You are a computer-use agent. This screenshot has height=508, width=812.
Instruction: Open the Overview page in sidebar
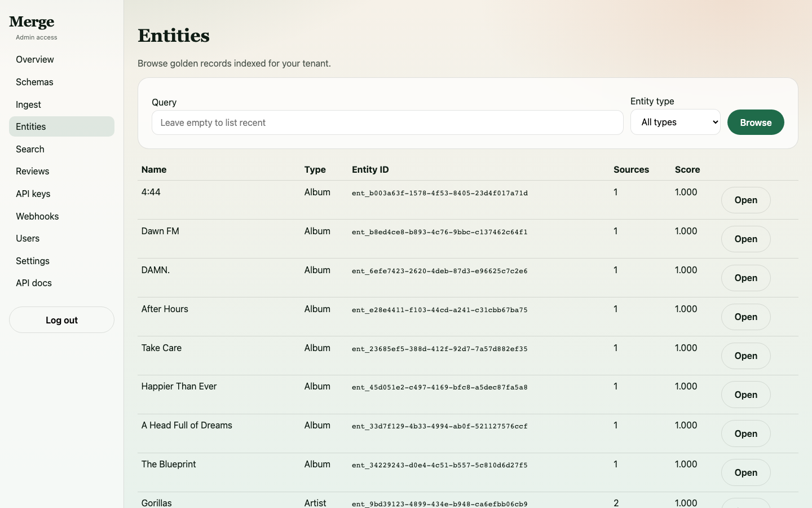coord(61,59)
